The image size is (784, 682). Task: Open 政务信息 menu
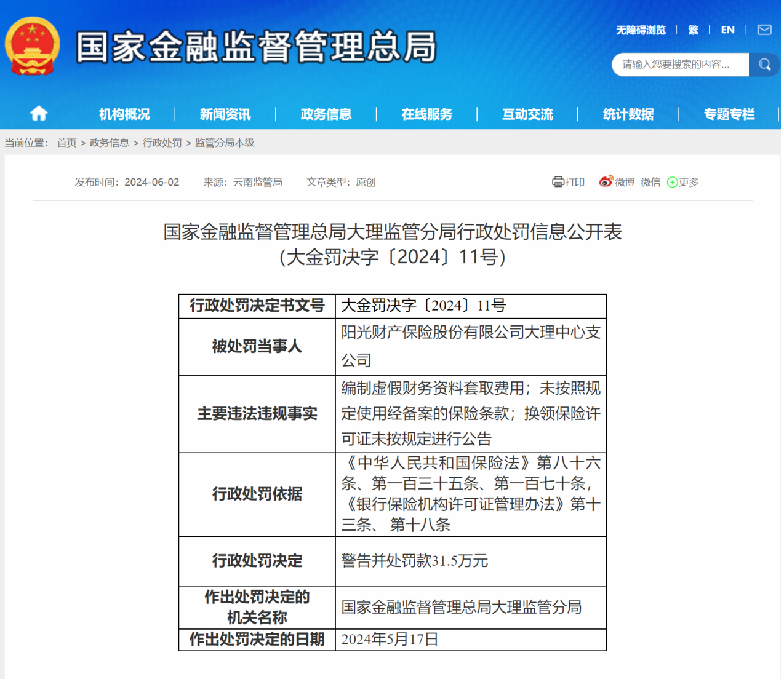tap(327, 114)
